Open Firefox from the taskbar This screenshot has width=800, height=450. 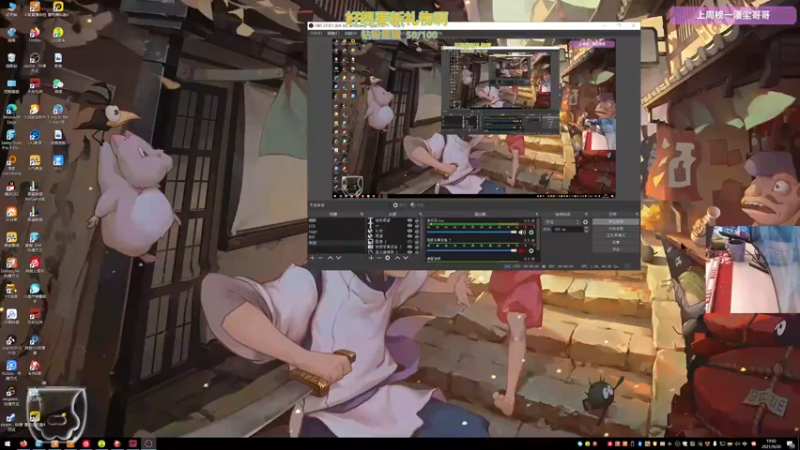[23, 444]
